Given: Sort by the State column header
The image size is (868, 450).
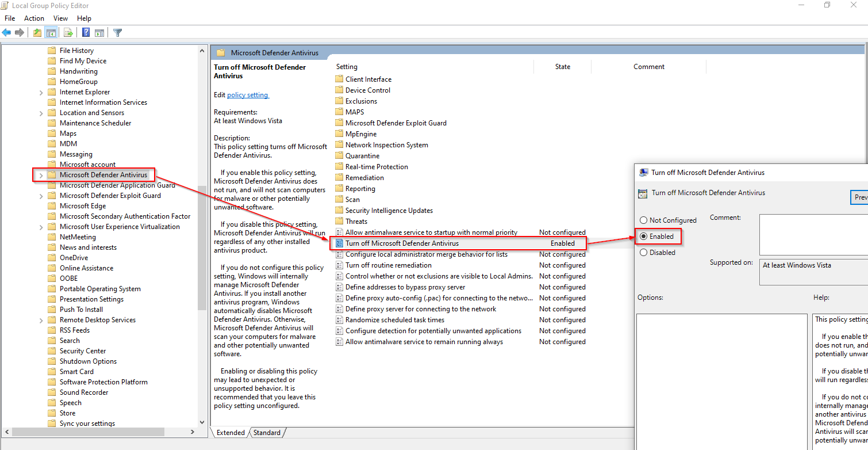Looking at the screenshot, I should tap(563, 67).
